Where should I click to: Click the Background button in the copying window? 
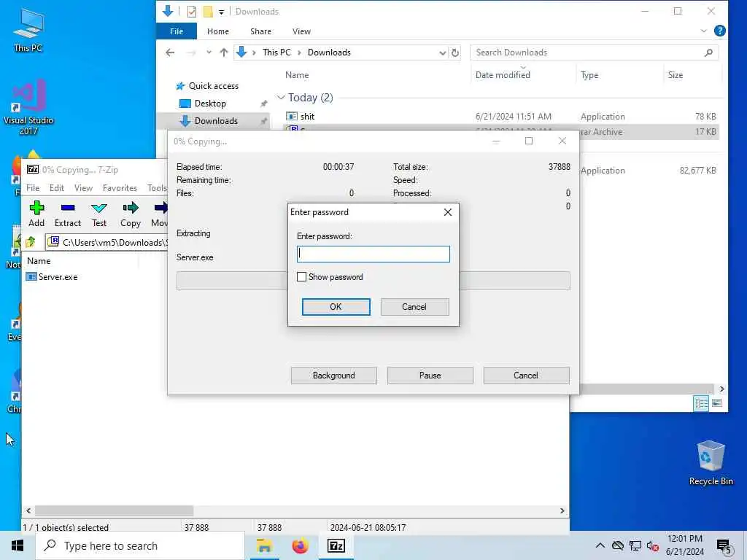[x=334, y=376]
